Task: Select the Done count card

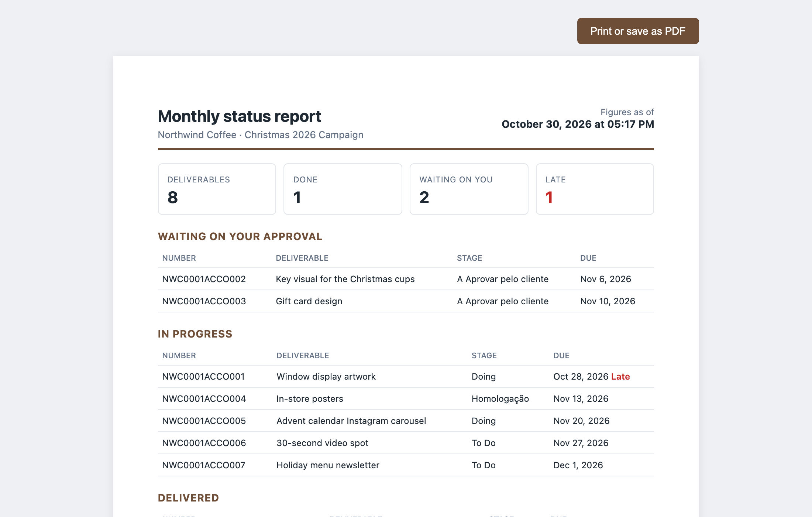Action: coord(343,189)
